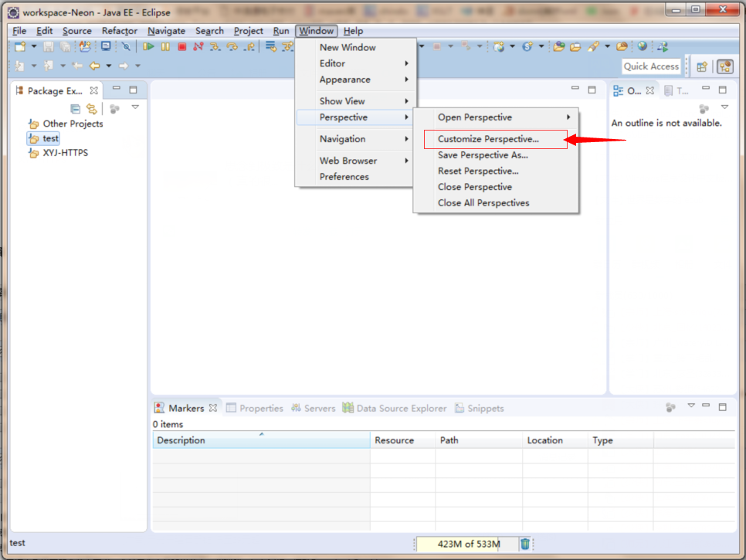
Task: Choose New Window from Window menu
Action: (356, 47)
